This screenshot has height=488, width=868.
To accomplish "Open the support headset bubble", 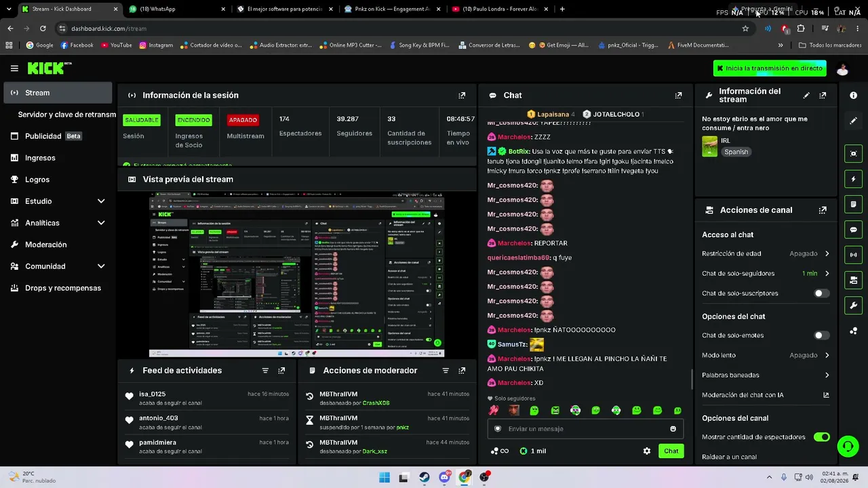I will point(848,446).
